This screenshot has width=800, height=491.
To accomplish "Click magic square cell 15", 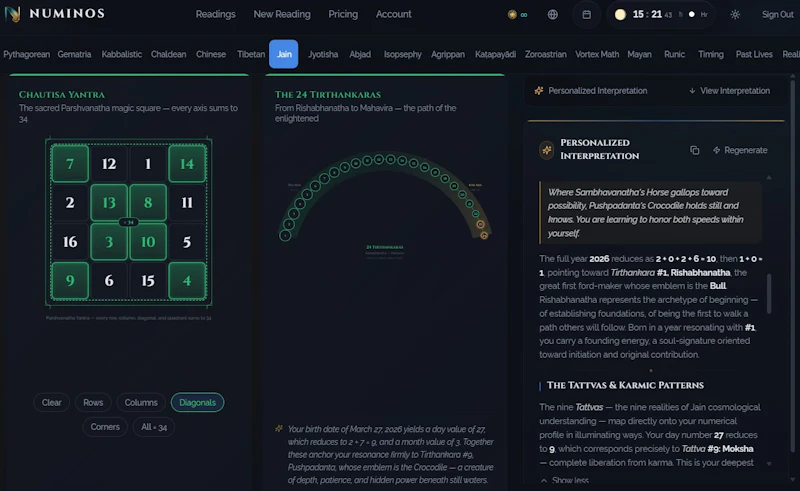I will click(148, 280).
